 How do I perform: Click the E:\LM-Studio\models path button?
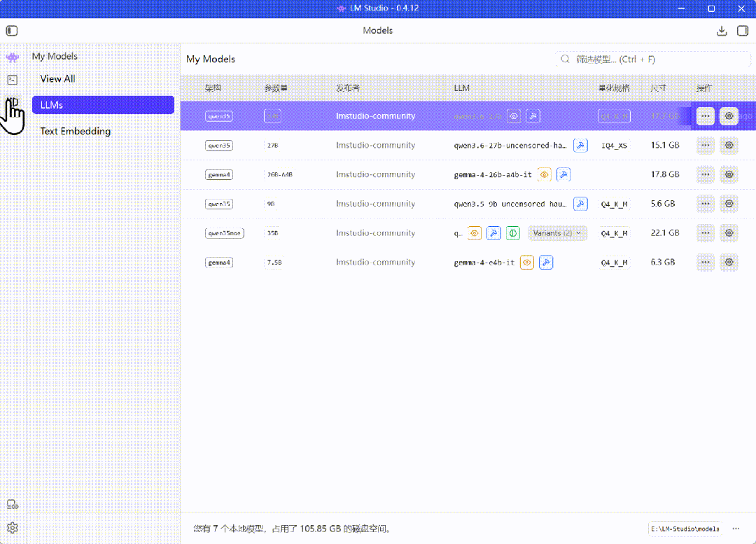(685, 529)
